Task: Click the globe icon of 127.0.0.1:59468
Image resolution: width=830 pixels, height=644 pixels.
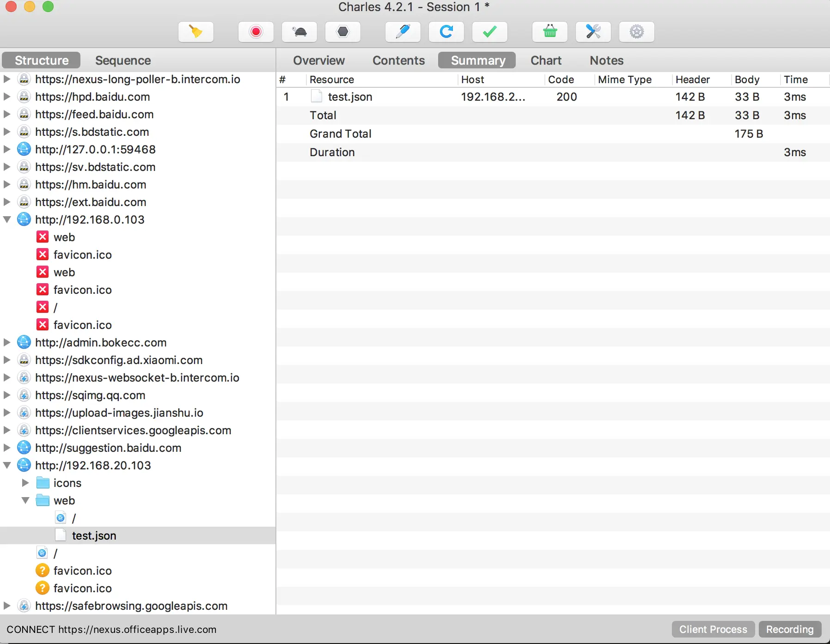Action: tap(24, 149)
